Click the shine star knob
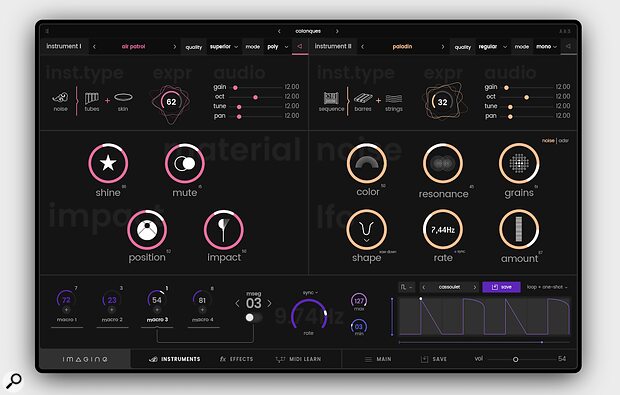The image size is (620, 395). [x=108, y=163]
